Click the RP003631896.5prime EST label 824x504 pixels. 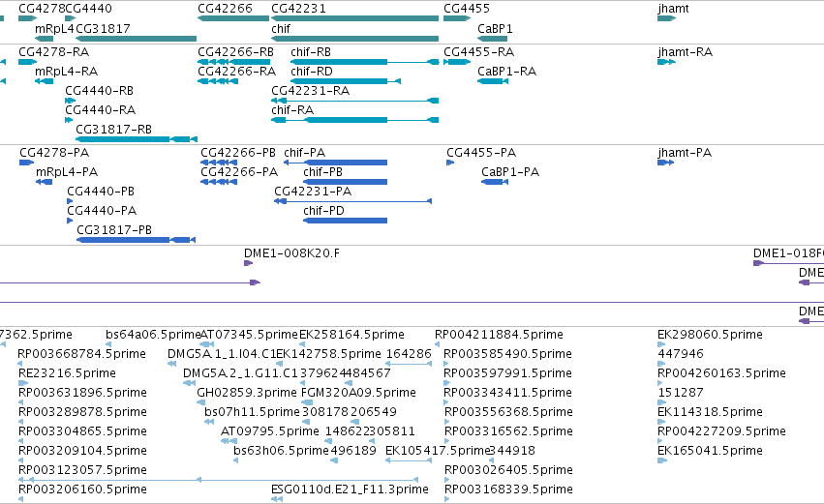coord(82,393)
